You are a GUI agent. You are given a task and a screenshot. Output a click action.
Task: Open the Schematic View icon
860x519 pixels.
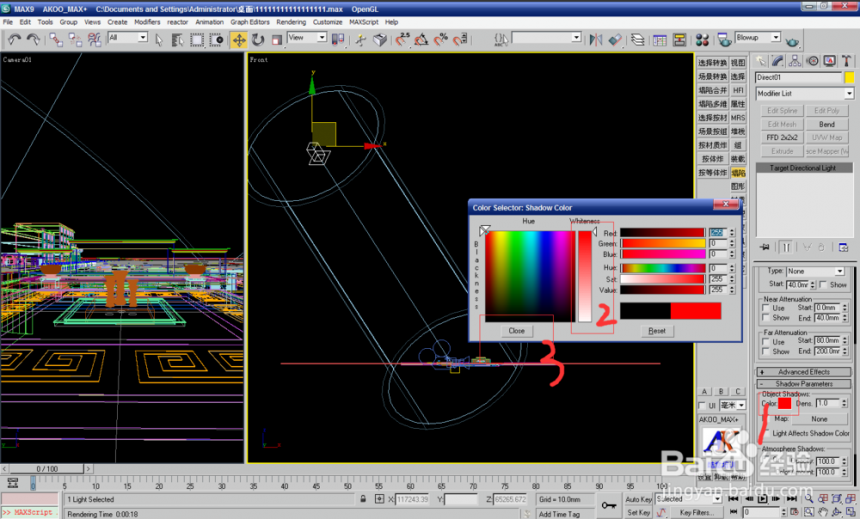click(680, 40)
